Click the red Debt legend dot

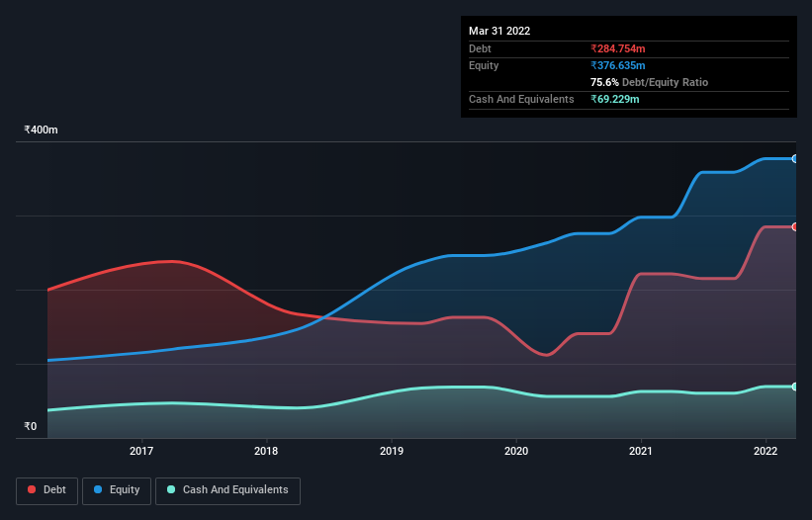[32, 489]
